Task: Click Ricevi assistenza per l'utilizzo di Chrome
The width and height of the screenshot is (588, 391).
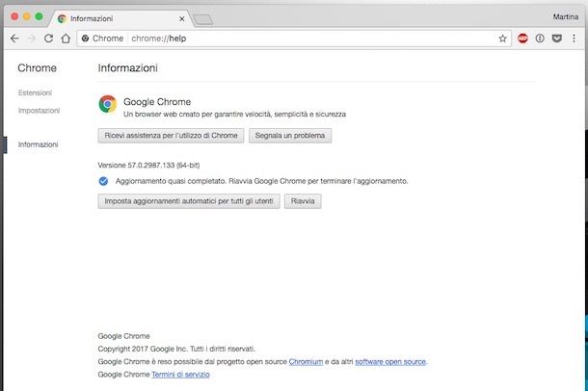Action: coord(171,136)
